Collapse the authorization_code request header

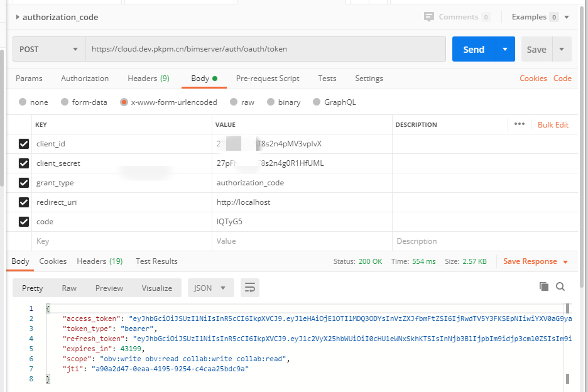click(16, 17)
